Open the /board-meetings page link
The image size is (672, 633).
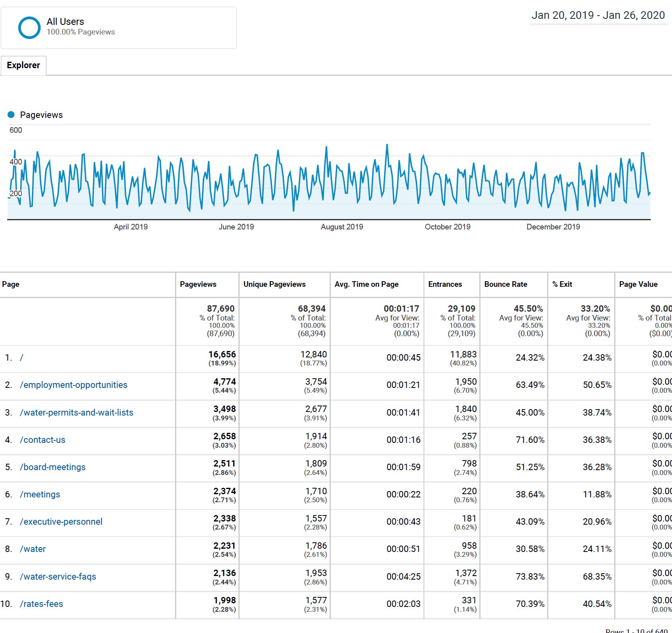point(53,467)
